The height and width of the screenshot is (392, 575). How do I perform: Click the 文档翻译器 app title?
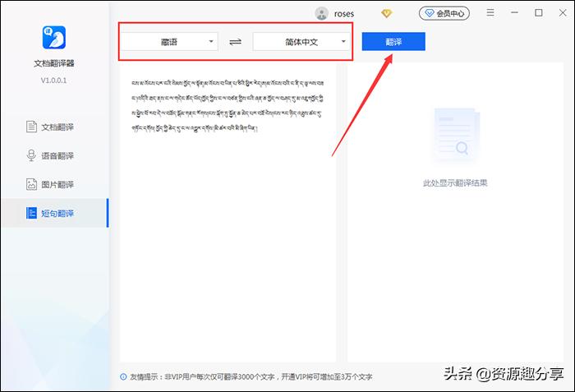click(x=54, y=63)
